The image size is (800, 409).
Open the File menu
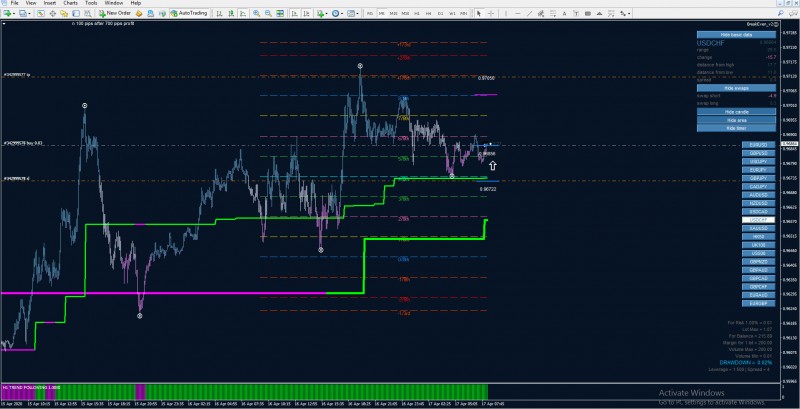15,3
